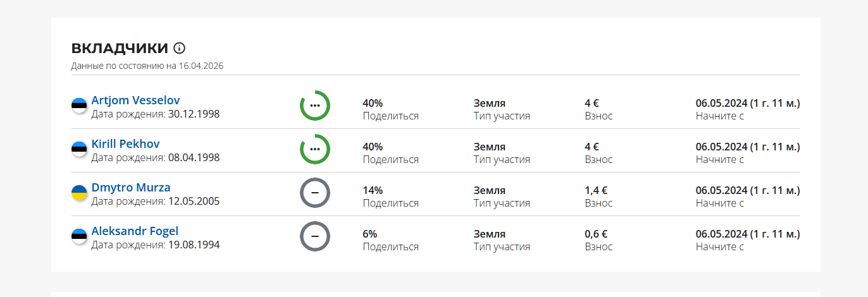Screen dimensions: 868x297
Task: Click the info icon beside ВКЛАДЧИКИ heading
Action: click(x=179, y=48)
